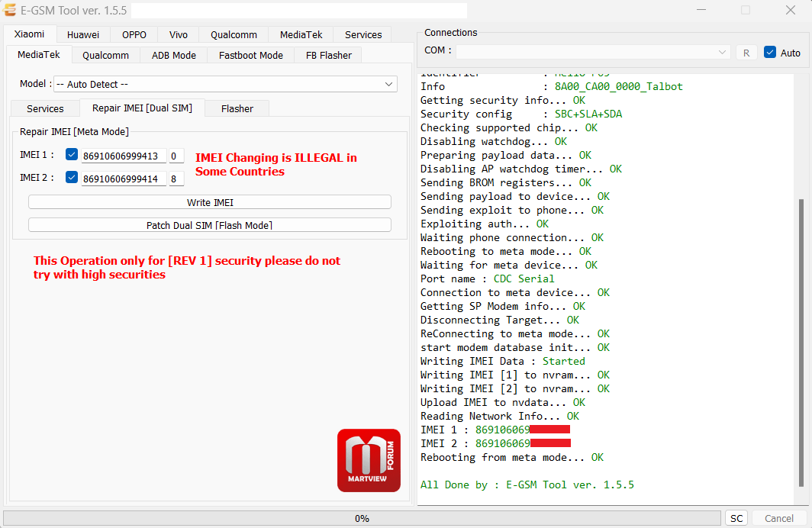The height and width of the screenshot is (528, 812).
Task: Click the 'Writing IMEI Data : Started' log line
Action: 503,361
